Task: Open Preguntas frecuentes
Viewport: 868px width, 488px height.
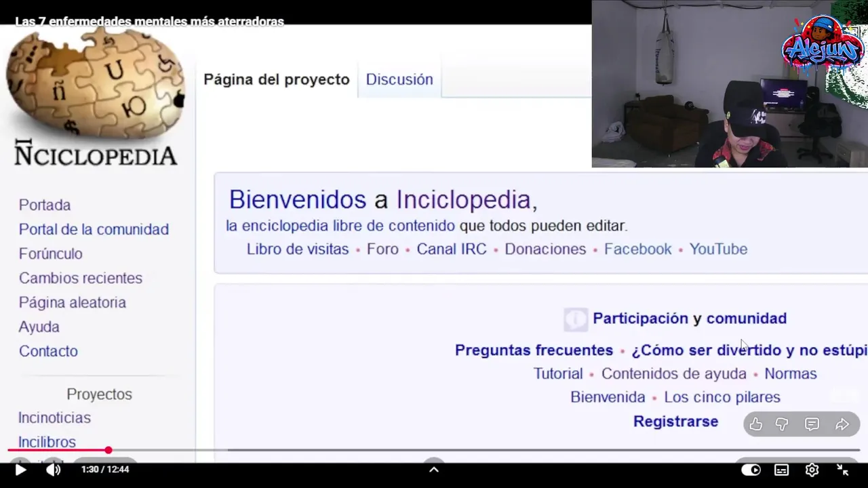Action: click(x=534, y=350)
